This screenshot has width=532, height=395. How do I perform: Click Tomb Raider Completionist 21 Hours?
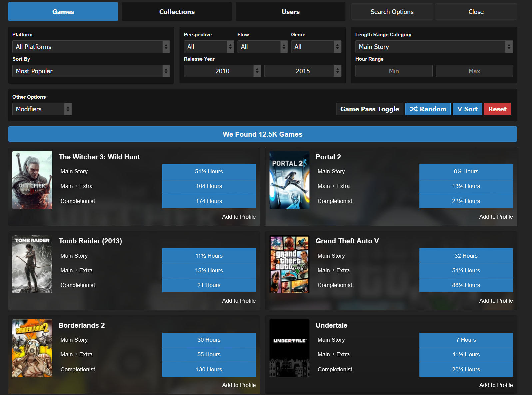tap(209, 285)
